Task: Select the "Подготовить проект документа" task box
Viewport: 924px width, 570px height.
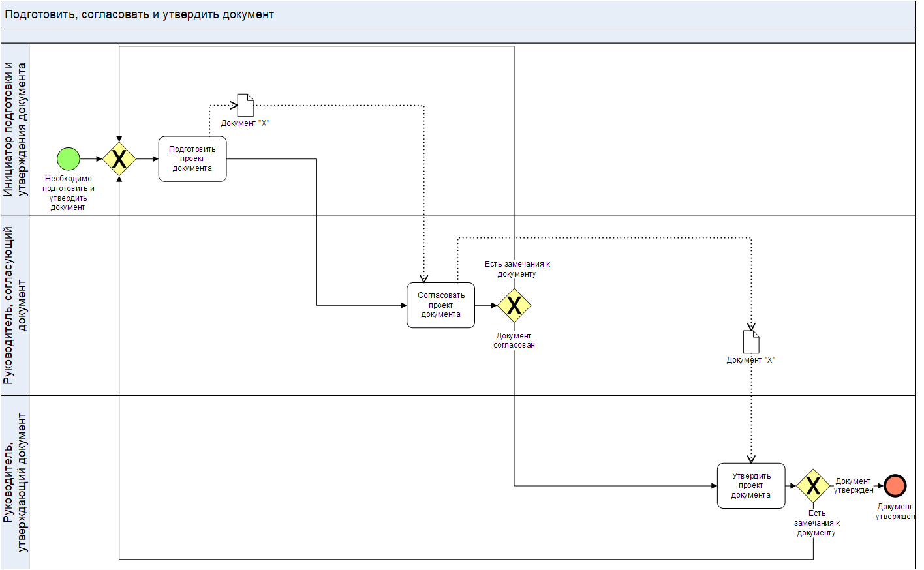Action: (x=192, y=159)
